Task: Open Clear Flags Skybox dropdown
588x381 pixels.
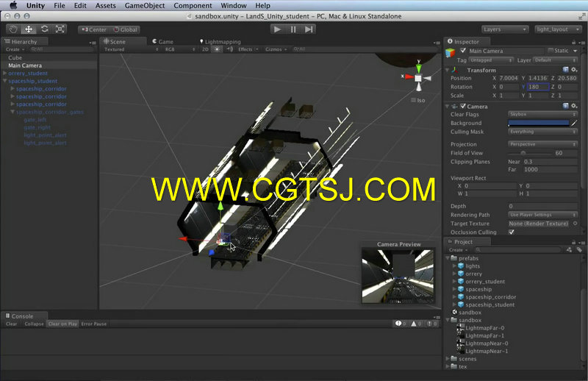Action: [542, 114]
